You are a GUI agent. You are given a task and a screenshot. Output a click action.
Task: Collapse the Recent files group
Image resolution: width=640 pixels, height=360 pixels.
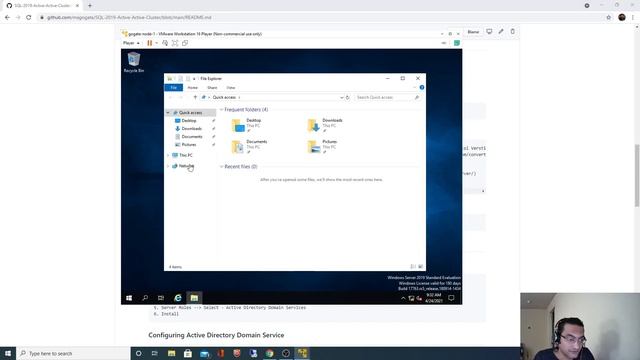coord(222,167)
